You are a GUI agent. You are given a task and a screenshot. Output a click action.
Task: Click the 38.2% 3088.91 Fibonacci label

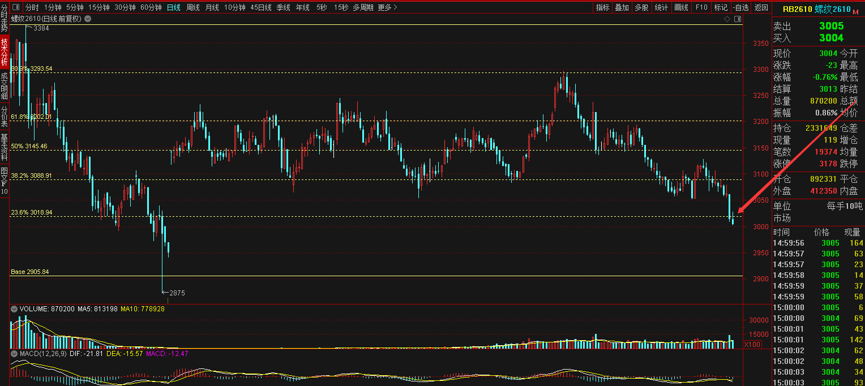tap(31, 175)
